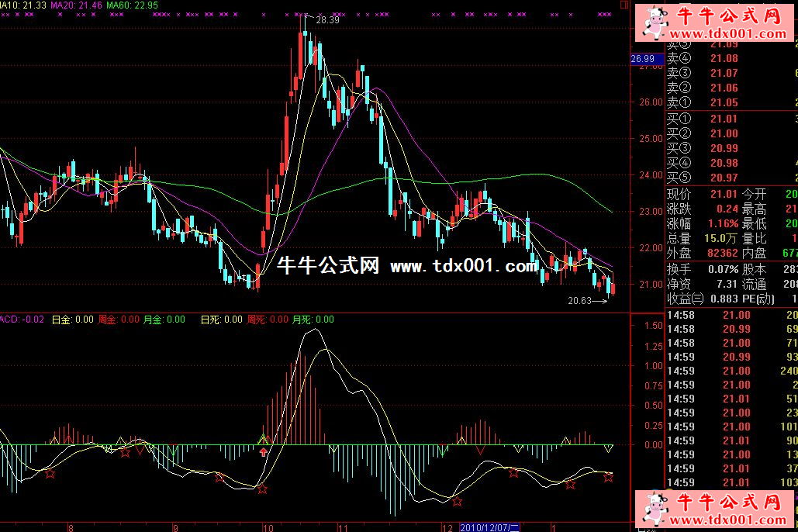Select the 卖① 21.05 ask row

732,103
